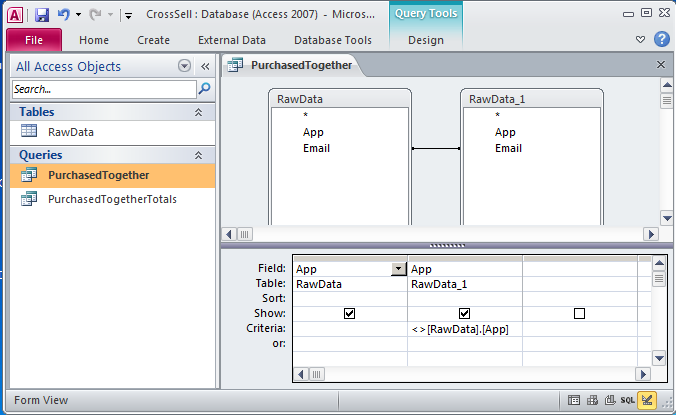Check the Show box in empty third column
The width and height of the screenshot is (676, 415).
click(x=579, y=313)
